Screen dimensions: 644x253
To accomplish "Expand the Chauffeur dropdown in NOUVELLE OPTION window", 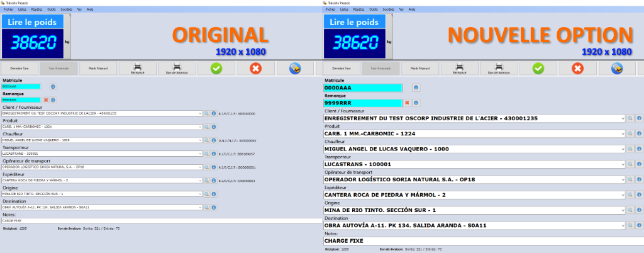I will point(623,149).
